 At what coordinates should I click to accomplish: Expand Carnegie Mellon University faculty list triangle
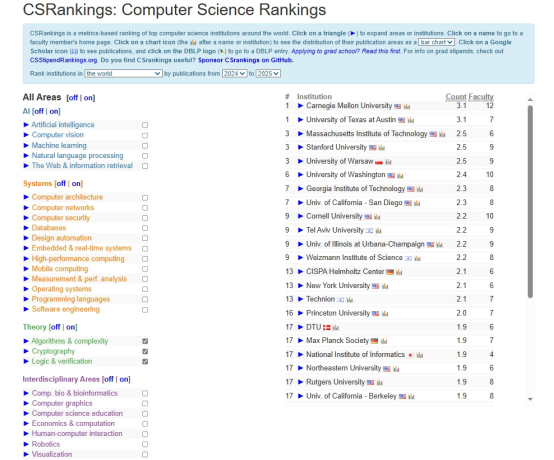click(300, 106)
